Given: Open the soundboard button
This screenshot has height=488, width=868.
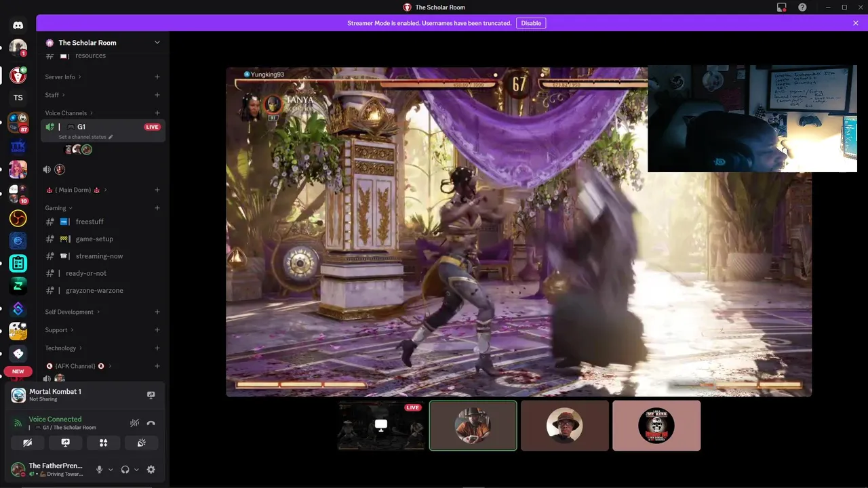Looking at the screenshot, I should click(142, 443).
